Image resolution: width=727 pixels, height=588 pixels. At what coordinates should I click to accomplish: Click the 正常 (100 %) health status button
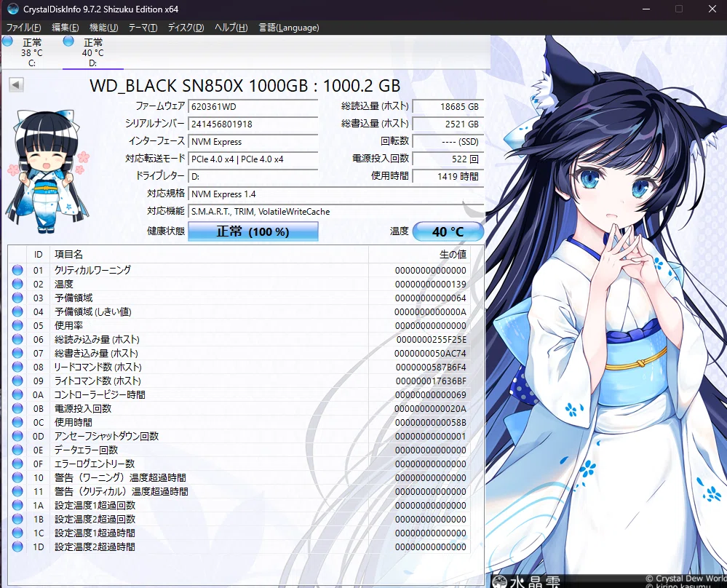point(253,232)
